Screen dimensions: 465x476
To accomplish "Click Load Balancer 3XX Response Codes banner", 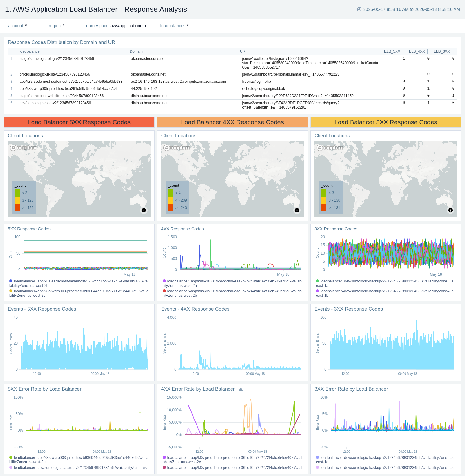I will coord(386,122).
